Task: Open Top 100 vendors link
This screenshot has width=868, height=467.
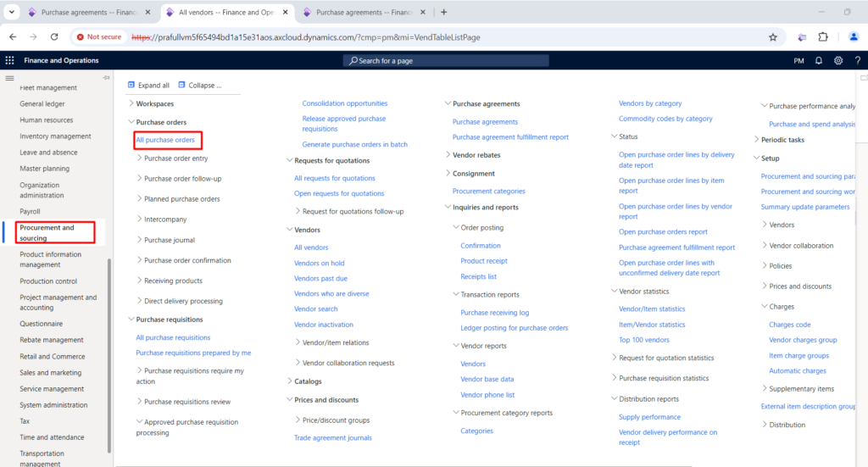Action: point(644,340)
